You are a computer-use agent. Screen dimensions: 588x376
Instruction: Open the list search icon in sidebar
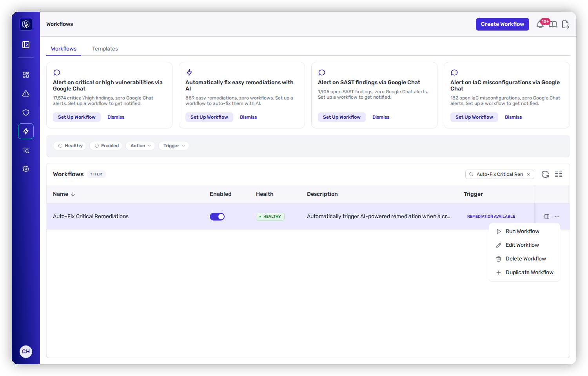[26, 150]
